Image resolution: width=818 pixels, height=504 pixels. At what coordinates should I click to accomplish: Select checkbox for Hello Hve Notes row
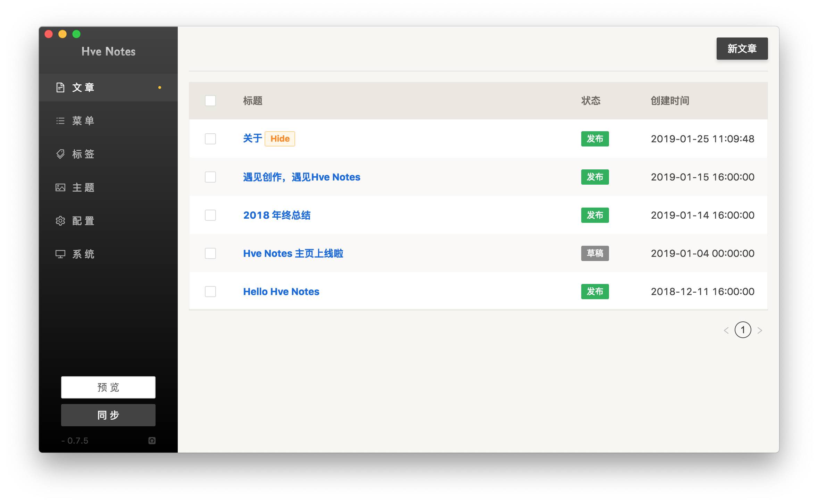point(210,292)
